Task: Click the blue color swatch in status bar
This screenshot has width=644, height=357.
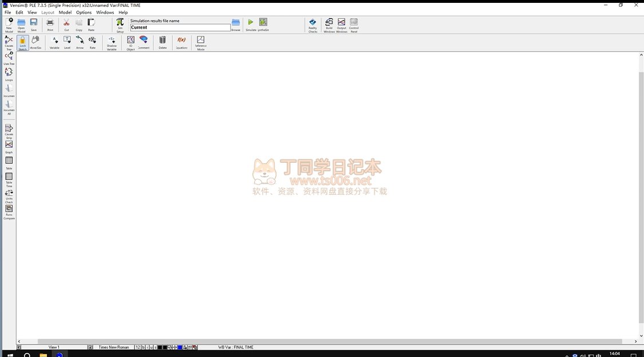Action: point(180,347)
